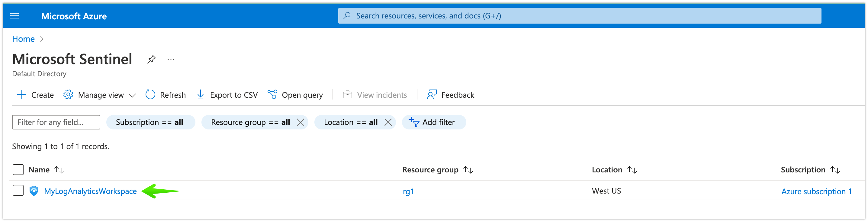Click the Add filter funnel icon
This screenshot has width=868, height=222.
tap(414, 122)
